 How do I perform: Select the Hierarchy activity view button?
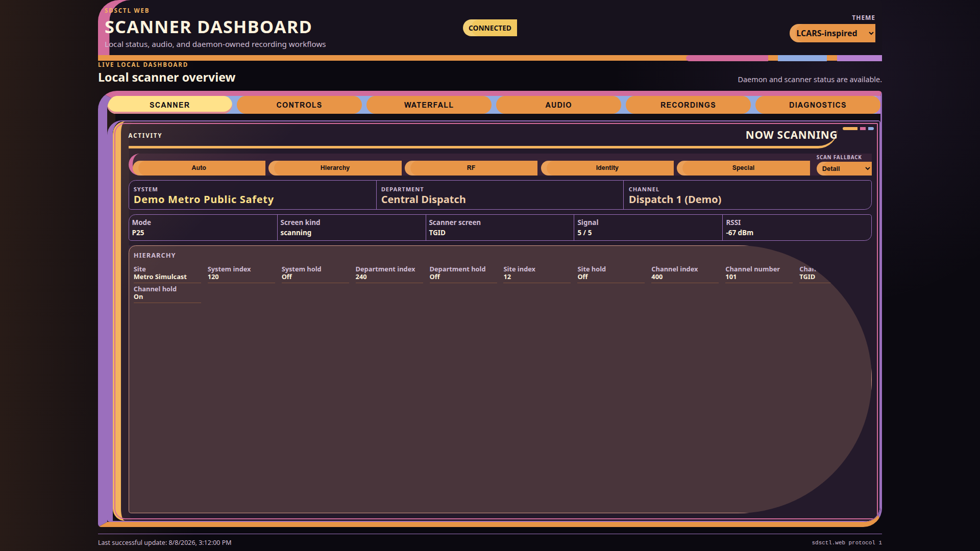[335, 168]
